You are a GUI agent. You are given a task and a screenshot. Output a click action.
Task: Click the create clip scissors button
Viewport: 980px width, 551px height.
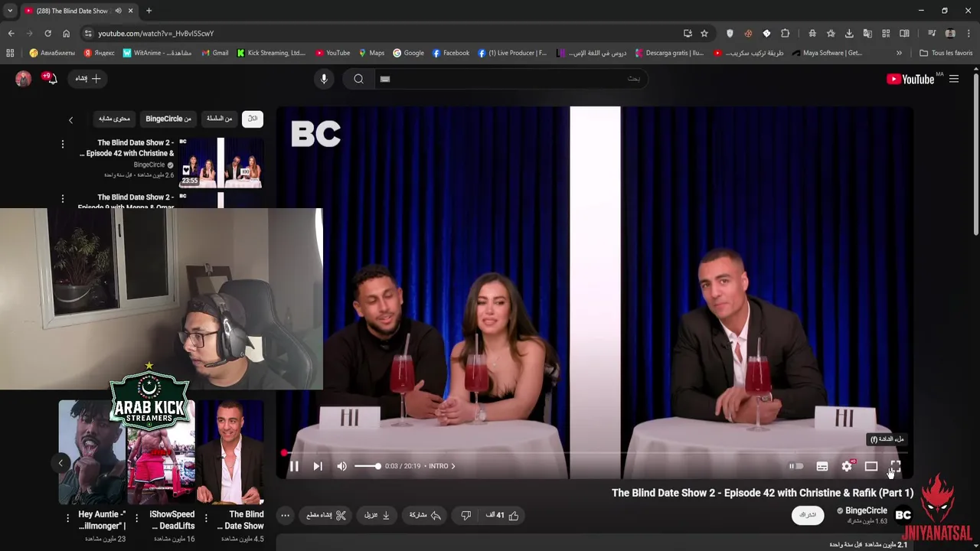[327, 516]
